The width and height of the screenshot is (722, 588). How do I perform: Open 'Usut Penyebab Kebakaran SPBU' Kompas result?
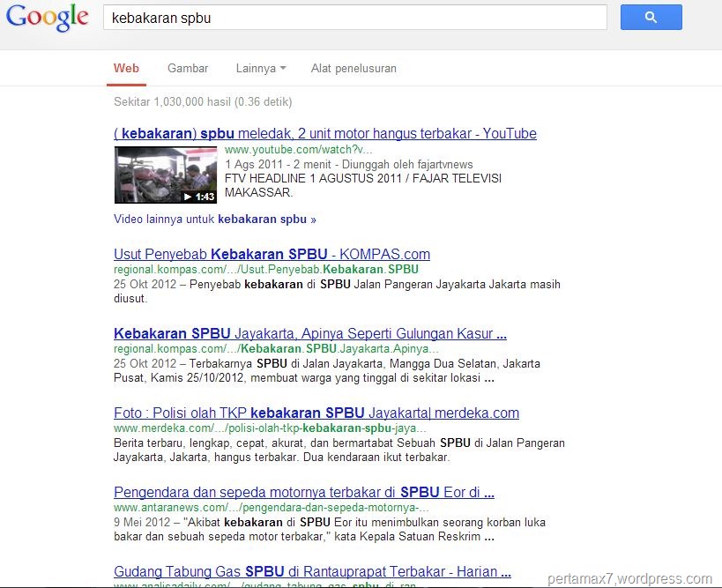click(x=272, y=255)
